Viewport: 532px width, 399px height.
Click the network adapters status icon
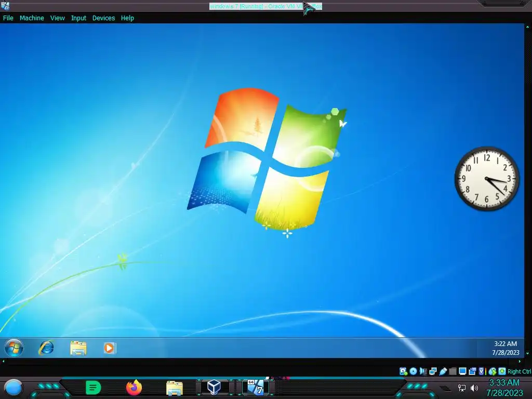coord(433,371)
